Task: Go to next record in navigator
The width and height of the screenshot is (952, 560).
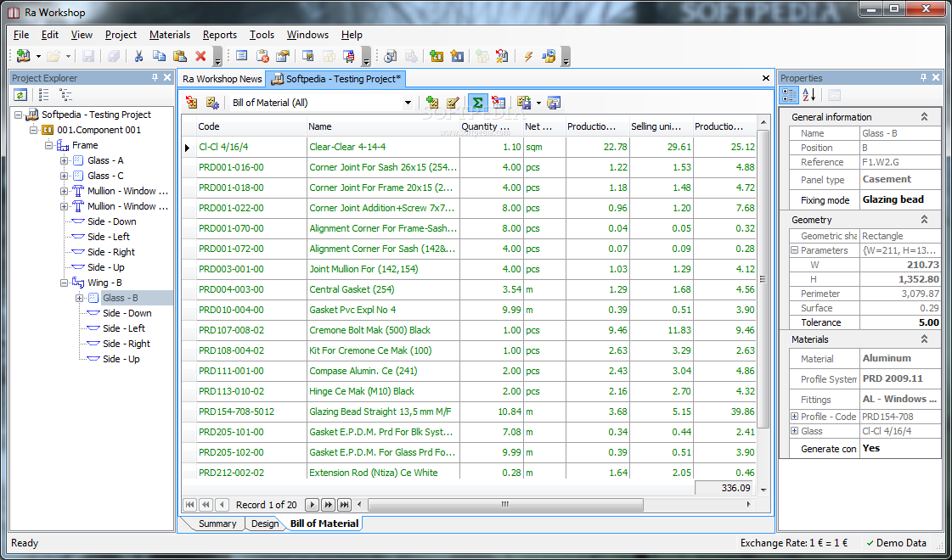Action: click(x=312, y=505)
